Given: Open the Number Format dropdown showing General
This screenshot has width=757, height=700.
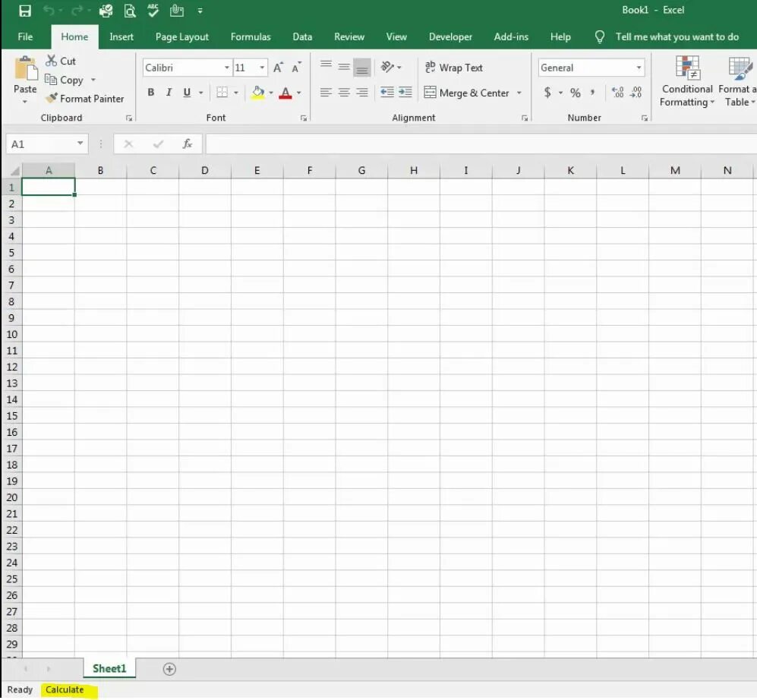Looking at the screenshot, I should [639, 68].
